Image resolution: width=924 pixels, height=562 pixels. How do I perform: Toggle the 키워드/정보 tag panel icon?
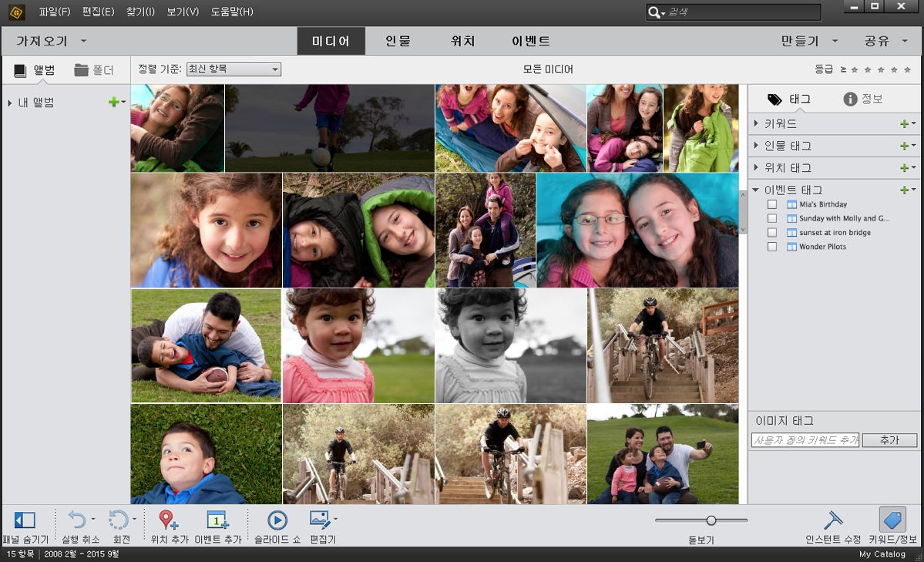(892, 520)
